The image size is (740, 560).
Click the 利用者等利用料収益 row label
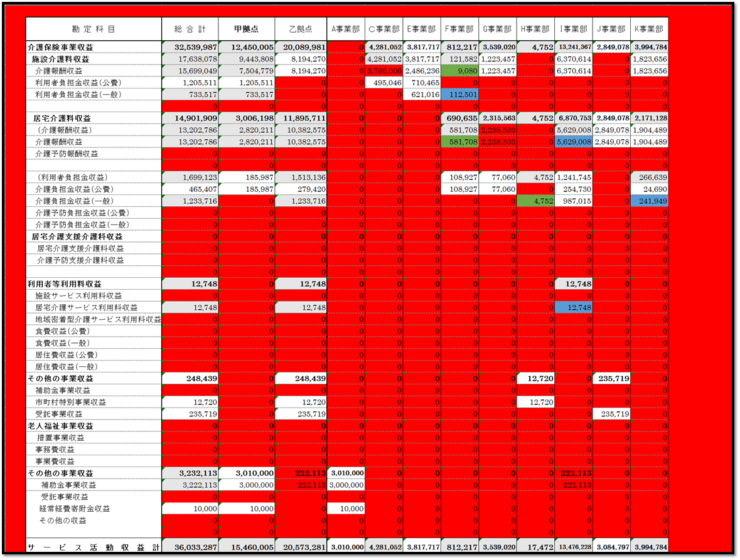[64, 284]
